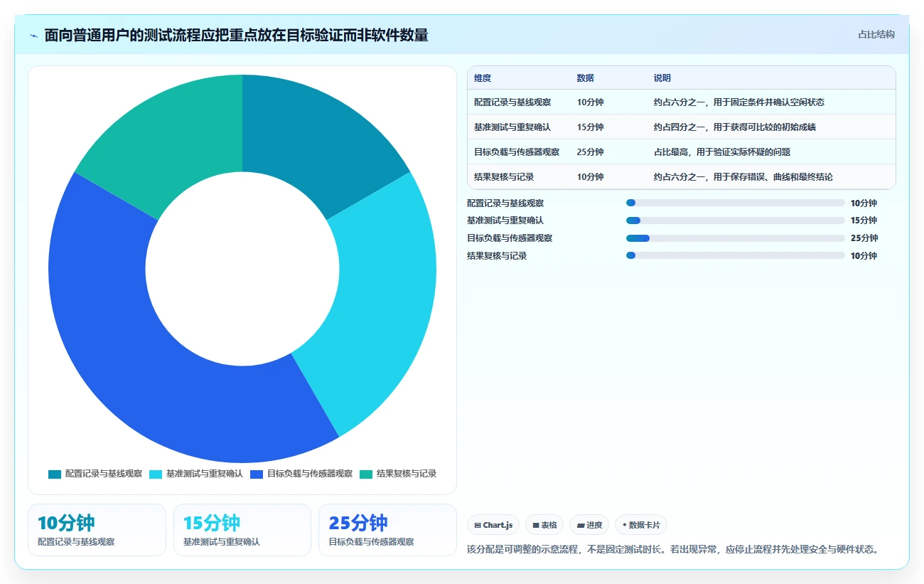
Task: Click the footer note about 示意流程
Action: 673,549
